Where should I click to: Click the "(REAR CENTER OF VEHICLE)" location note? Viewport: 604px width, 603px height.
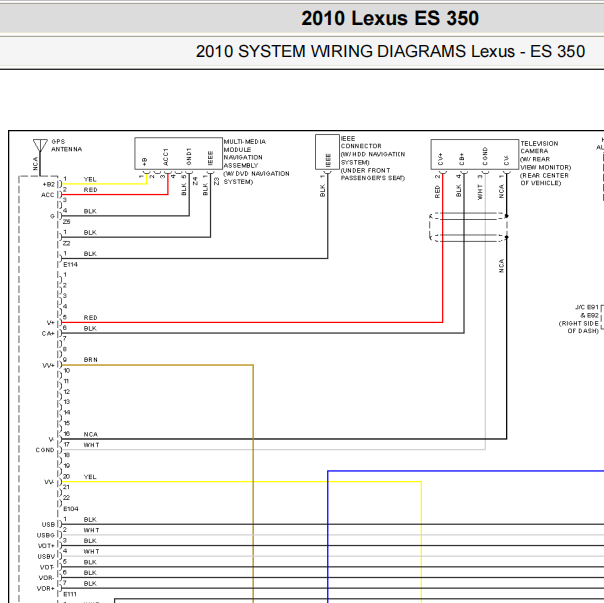(x=544, y=179)
